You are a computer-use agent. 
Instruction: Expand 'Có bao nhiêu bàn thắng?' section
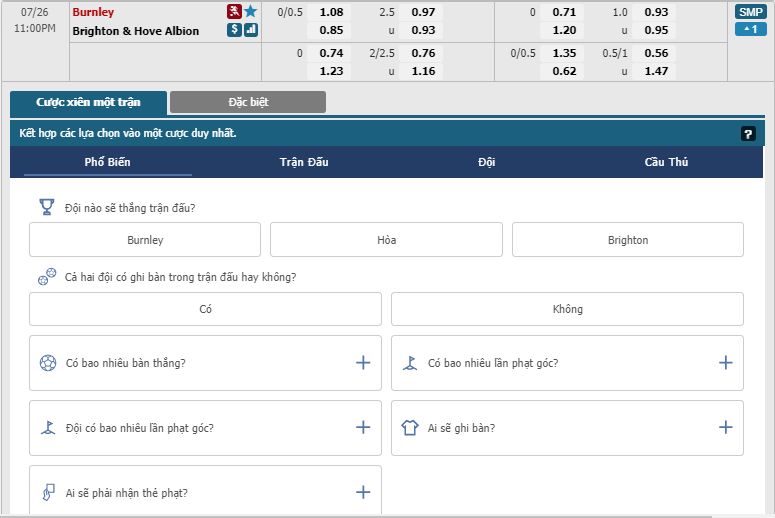click(x=363, y=363)
